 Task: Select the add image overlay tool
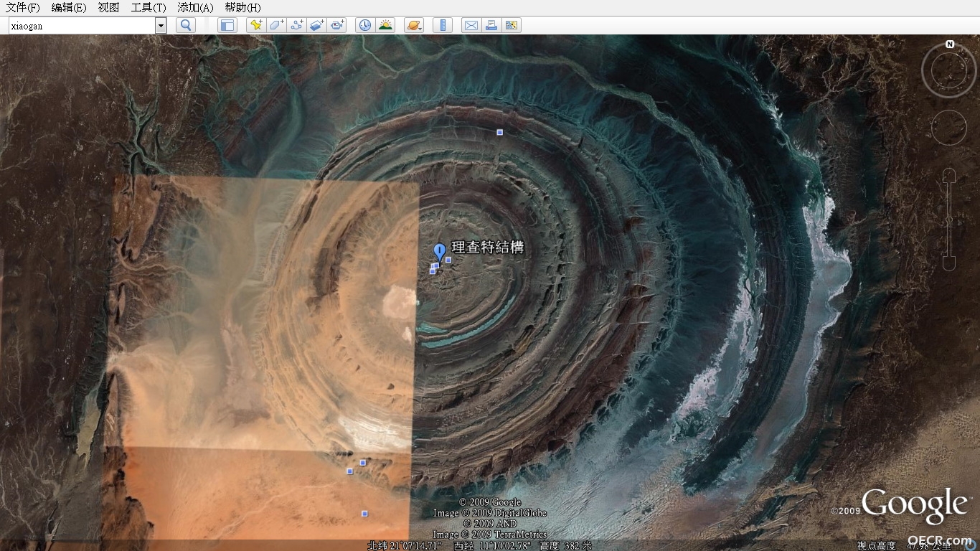(x=316, y=25)
